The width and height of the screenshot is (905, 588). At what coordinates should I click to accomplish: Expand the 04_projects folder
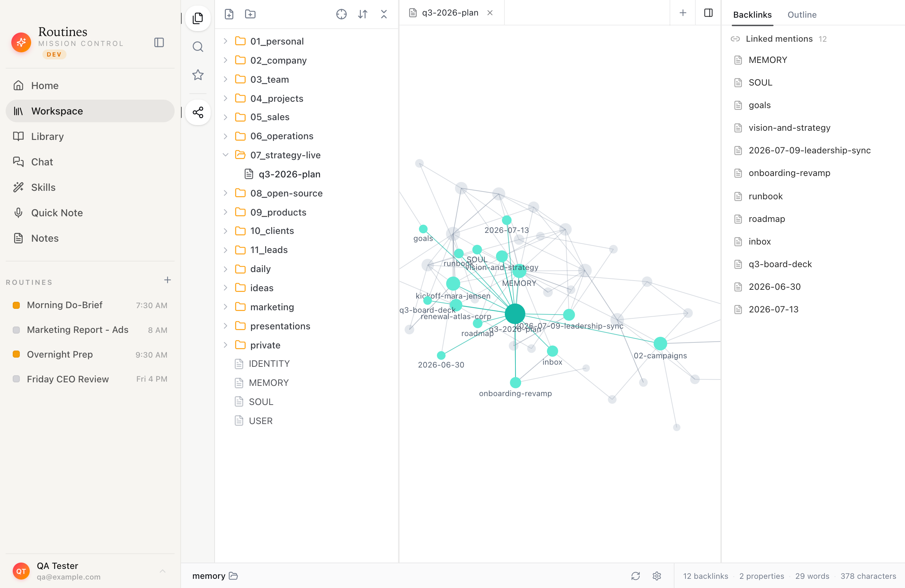tap(226, 98)
